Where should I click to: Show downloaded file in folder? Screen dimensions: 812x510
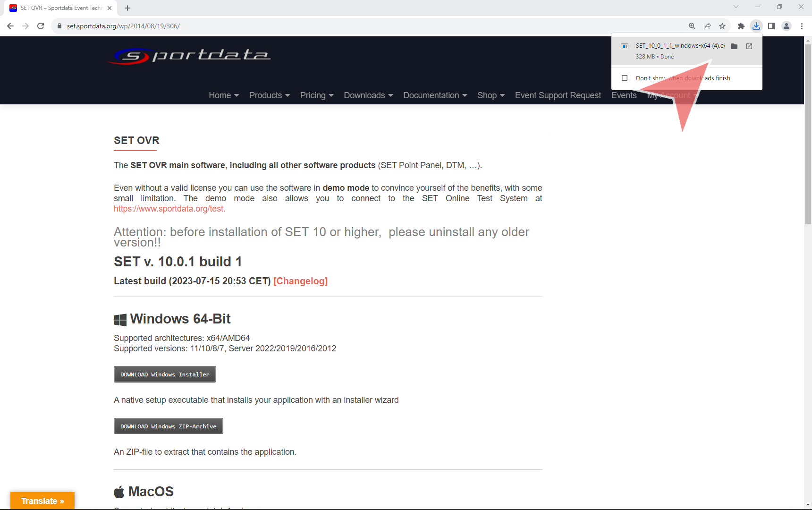point(734,46)
